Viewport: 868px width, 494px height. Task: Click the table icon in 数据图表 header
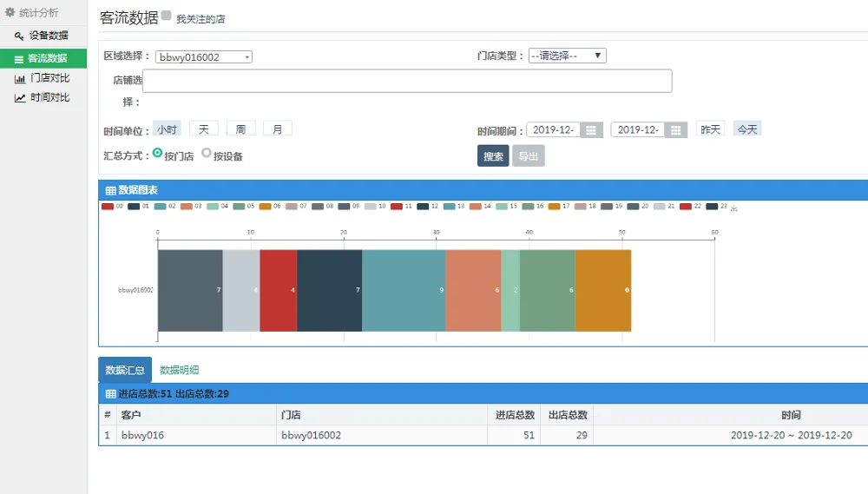[110, 190]
